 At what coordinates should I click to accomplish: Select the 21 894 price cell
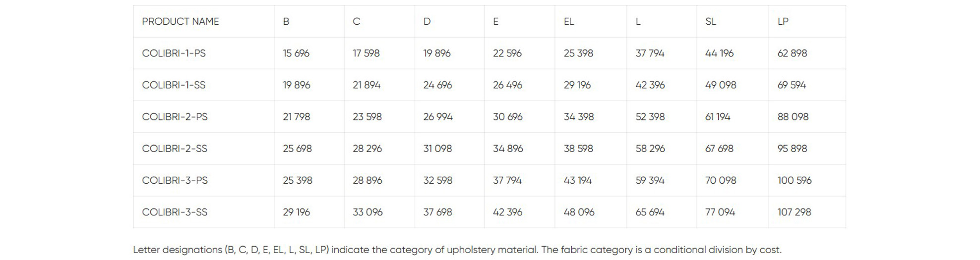pyautogui.click(x=367, y=85)
